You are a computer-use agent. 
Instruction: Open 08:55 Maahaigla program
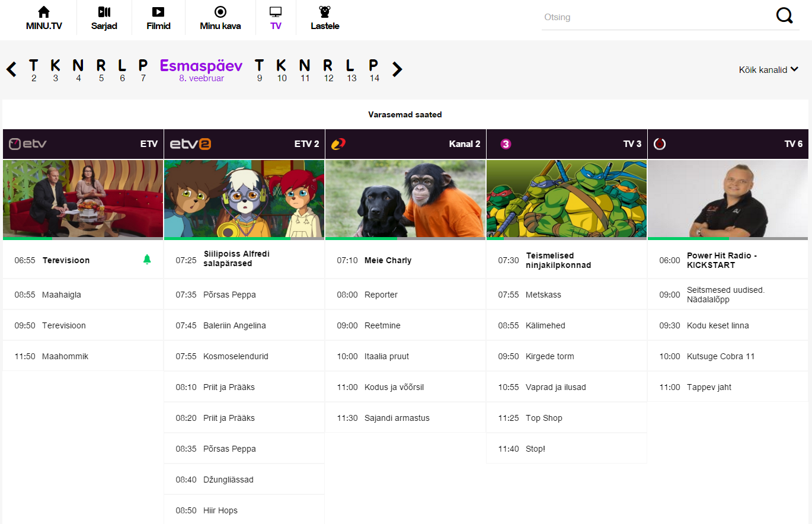(83, 295)
